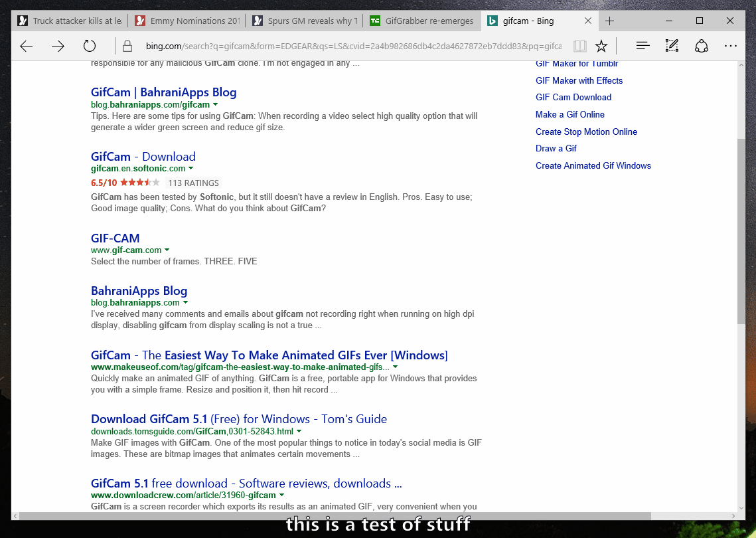This screenshot has height=538, width=756.
Task: Click 'Select the number of frames' snippet
Action: click(x=174, y=262)
